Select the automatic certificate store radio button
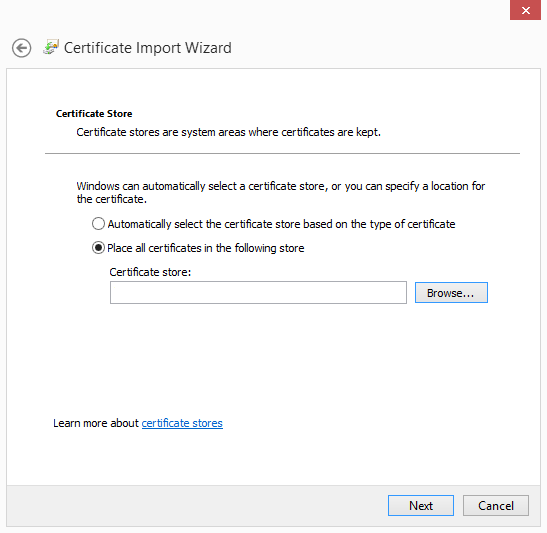Image resolution: width=547 pixels, height=533 pixels. 98,224
